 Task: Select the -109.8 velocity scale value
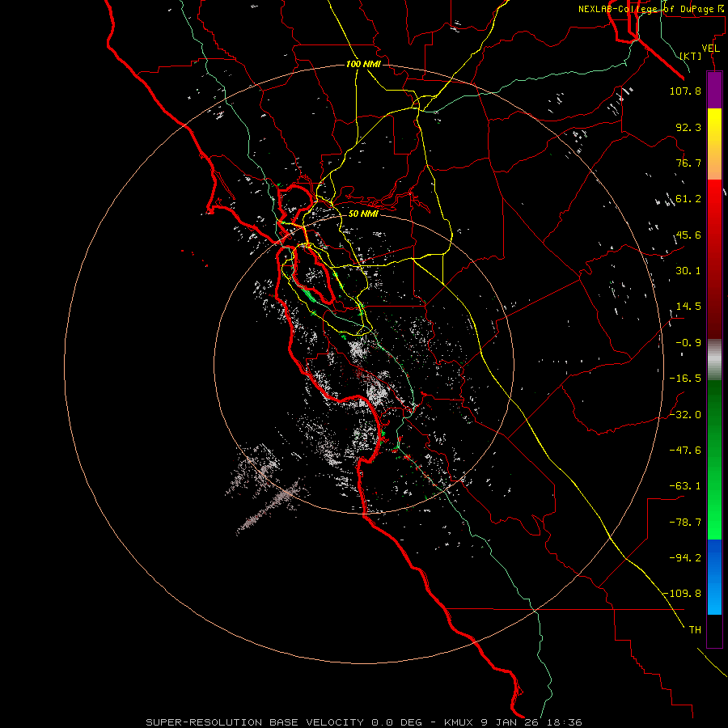(x=682, y=594)
